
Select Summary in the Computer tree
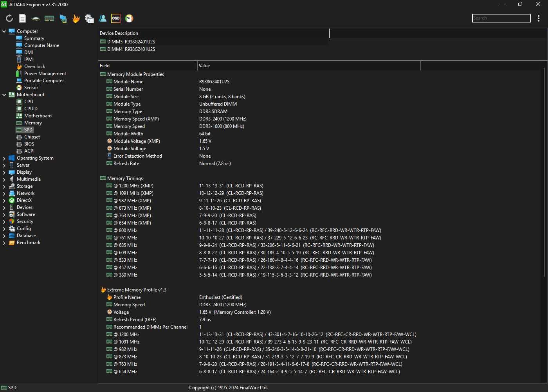(34, 38)
